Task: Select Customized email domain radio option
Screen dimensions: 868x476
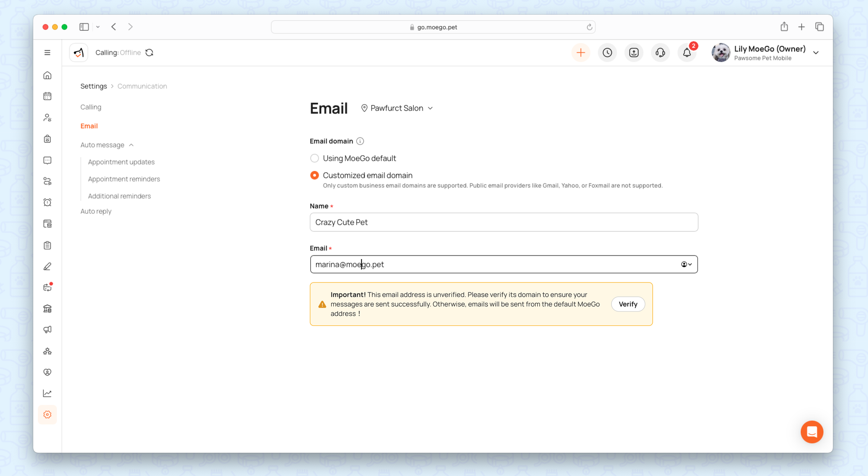Action: [315, 175]
